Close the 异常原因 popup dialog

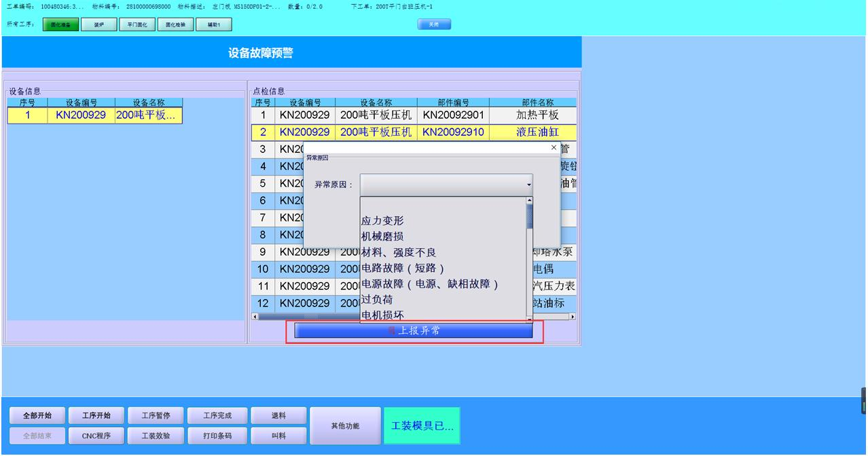(x=554, y=147)
